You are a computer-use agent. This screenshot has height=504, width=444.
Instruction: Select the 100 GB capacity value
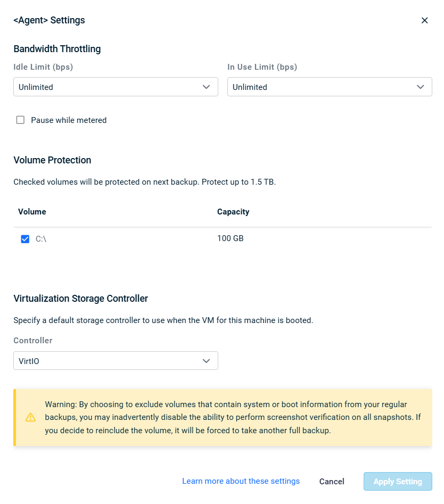tap(230, 238)
